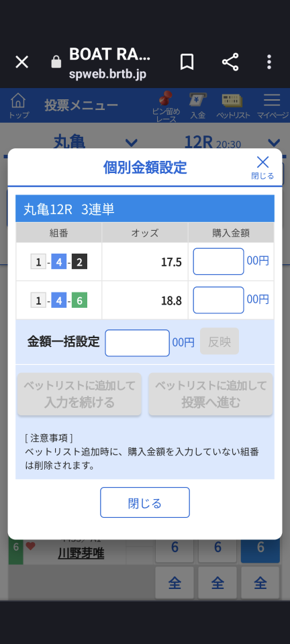This screenshot has width=290, height=644.
Task: Open the 入金 deposit icon
Action: (x=197, y=105)
